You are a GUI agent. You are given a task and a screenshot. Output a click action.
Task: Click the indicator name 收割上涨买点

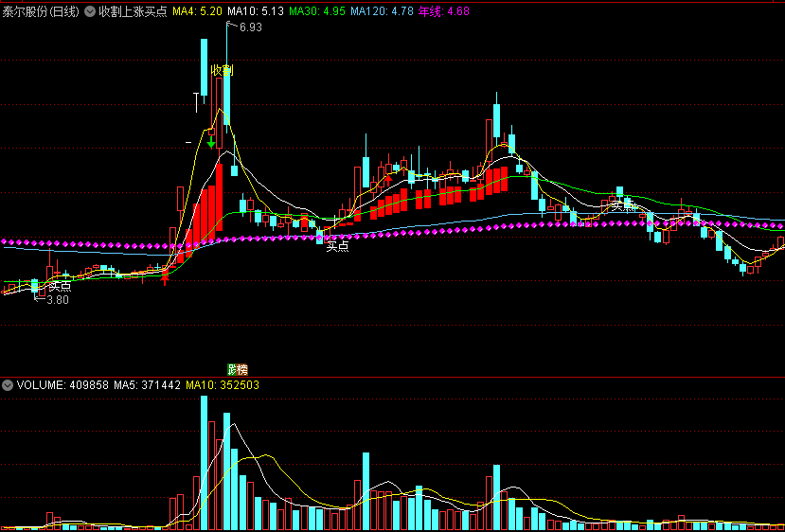click(x=133, y=11)
